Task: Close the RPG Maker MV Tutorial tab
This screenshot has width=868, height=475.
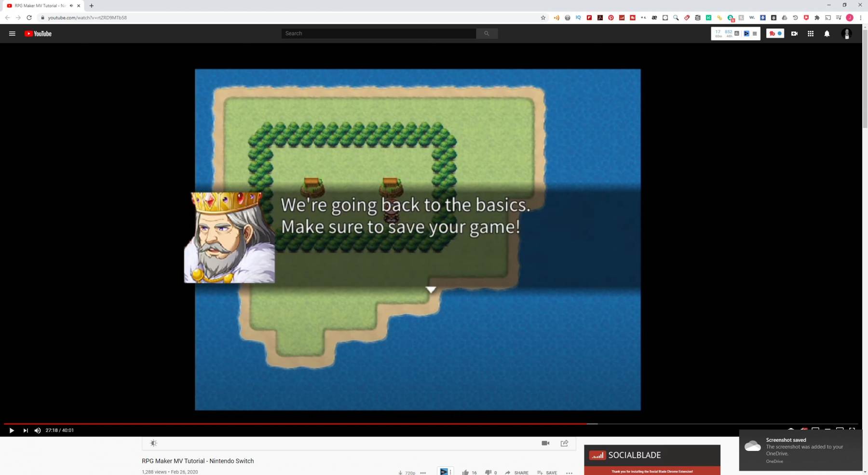Action: [79, 6]
